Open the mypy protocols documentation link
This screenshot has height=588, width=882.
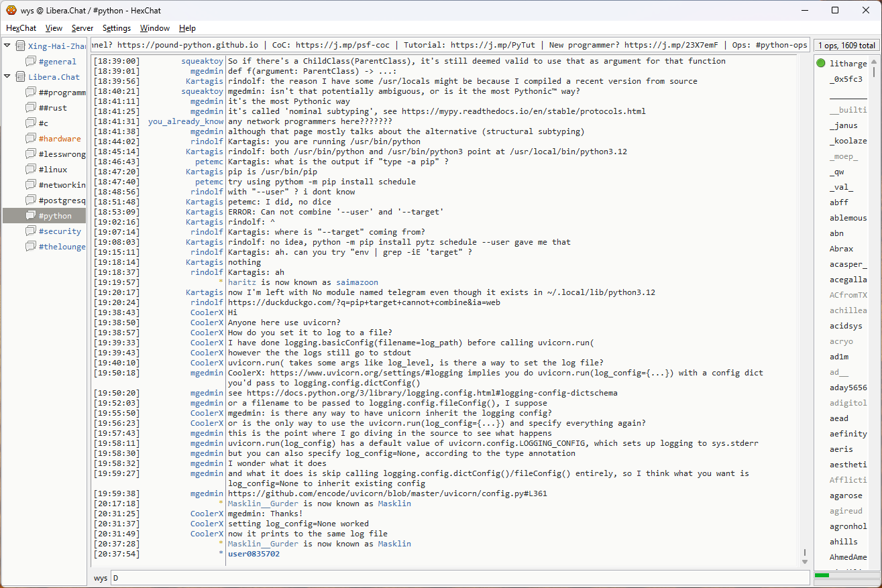pyautogui.click(x=524, y=111)
